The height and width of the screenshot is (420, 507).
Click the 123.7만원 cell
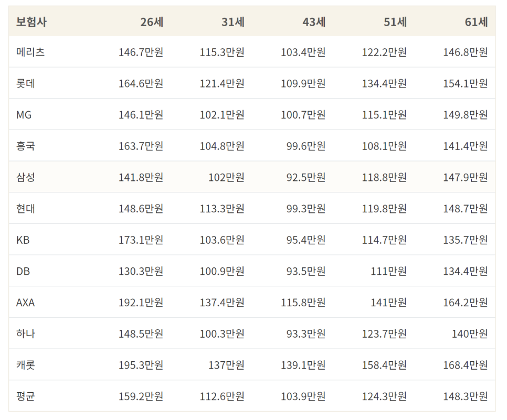(384, 333)
